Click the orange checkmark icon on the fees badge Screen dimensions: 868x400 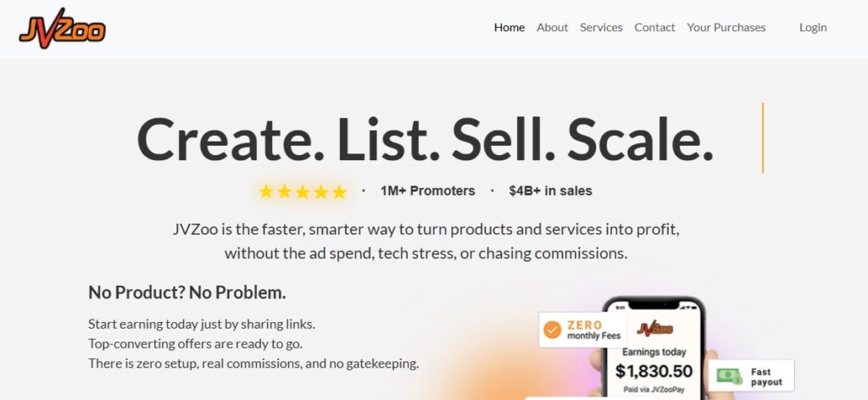coord(553,330)
